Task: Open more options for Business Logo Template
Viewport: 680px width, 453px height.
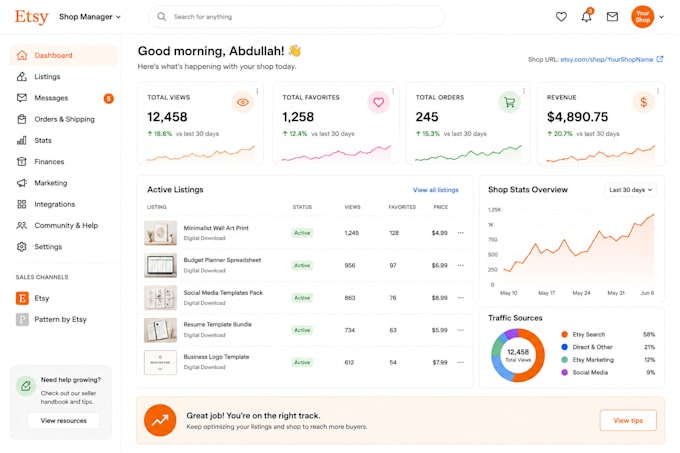Action: [x=461, y=362]
